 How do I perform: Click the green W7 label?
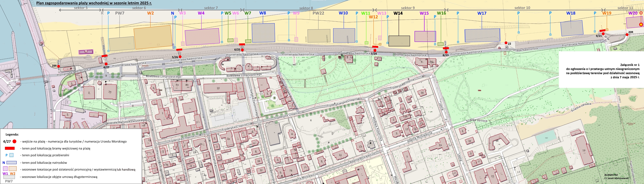pos(248,13)
